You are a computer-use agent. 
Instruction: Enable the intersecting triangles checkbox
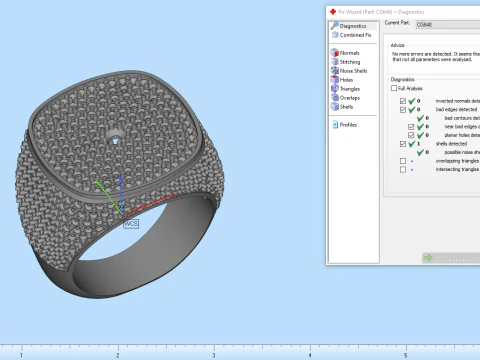[x=403, y=170]
